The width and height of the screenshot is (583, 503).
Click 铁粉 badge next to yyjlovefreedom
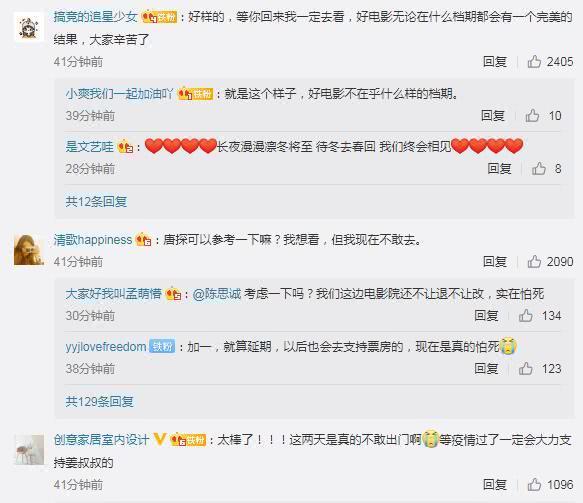(x=162, y=346)
